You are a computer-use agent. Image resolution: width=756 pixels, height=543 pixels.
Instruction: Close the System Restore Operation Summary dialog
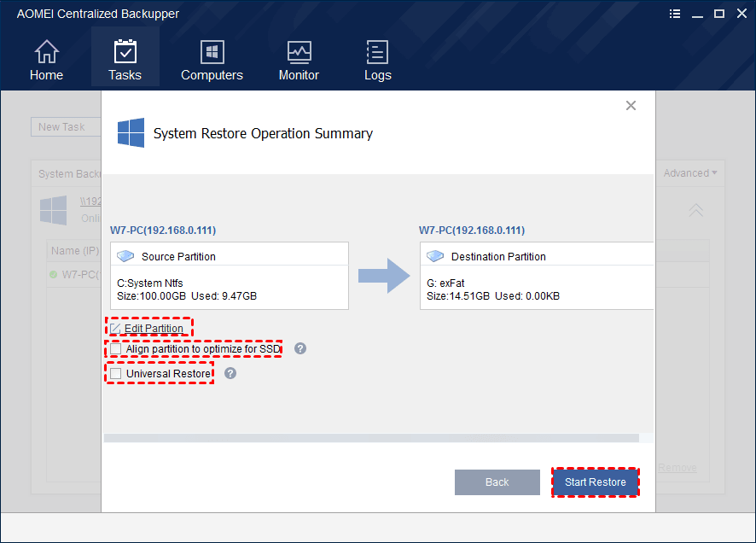pyautogui.click(x=631, y=106)
